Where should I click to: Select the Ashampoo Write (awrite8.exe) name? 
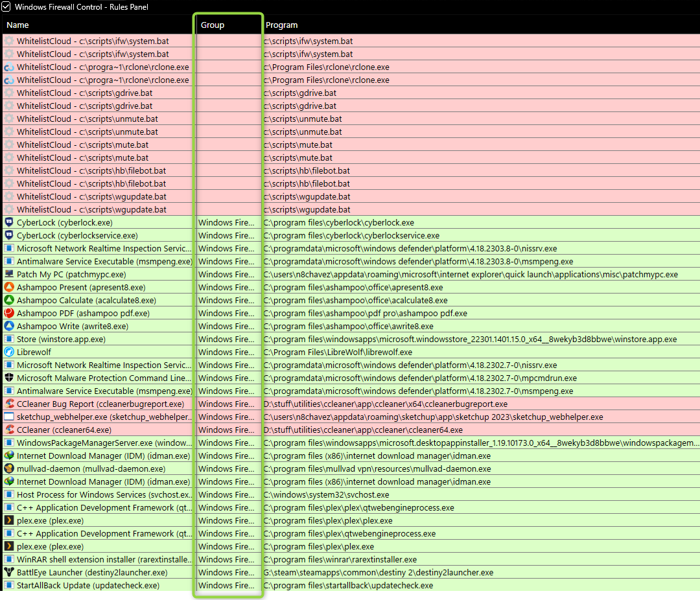pyautogui.click(x=73, y=327)
